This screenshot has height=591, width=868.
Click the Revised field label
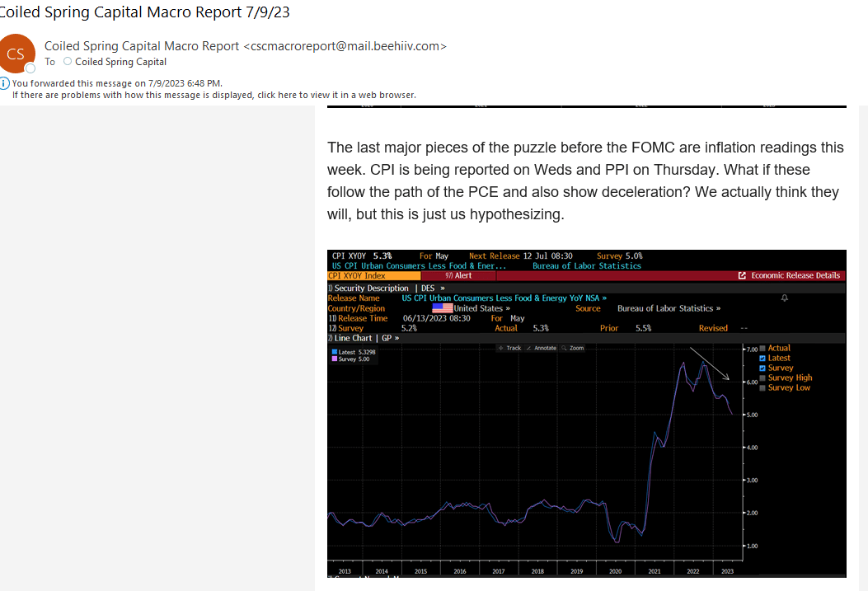tap(713, 329)
